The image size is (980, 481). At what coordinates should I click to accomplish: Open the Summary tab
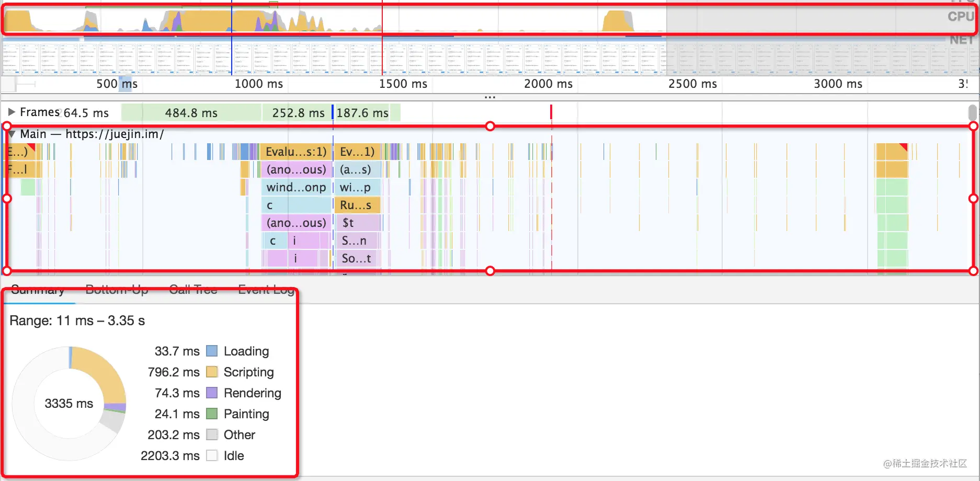[38, 290]
